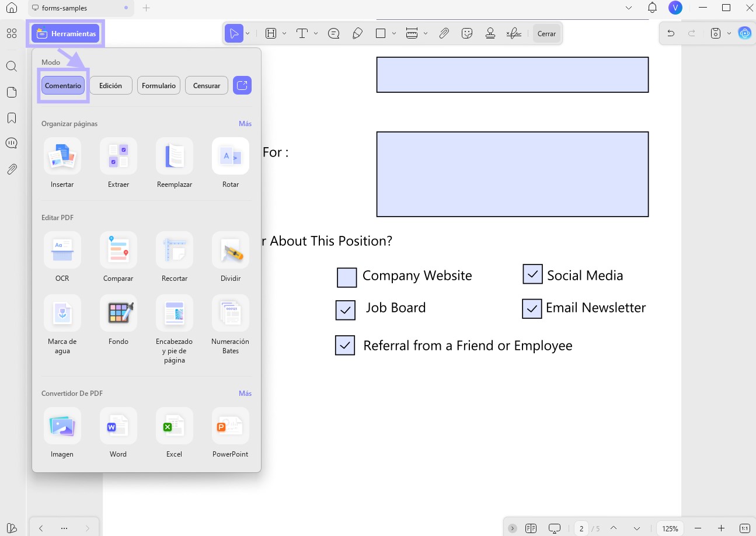Screen dimensions: 756x536
Task: Choose the Rotar pages icon
Action: [x=231, y=156]
